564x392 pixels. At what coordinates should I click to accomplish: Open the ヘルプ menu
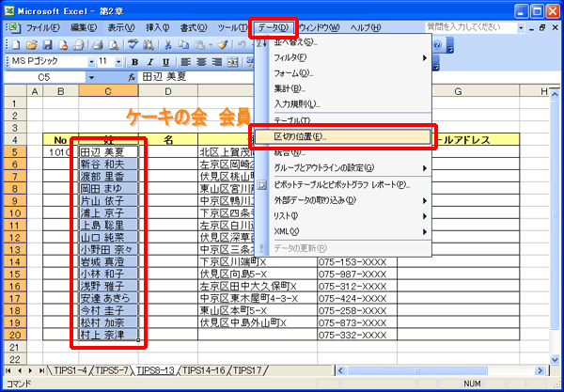point(366,27)
